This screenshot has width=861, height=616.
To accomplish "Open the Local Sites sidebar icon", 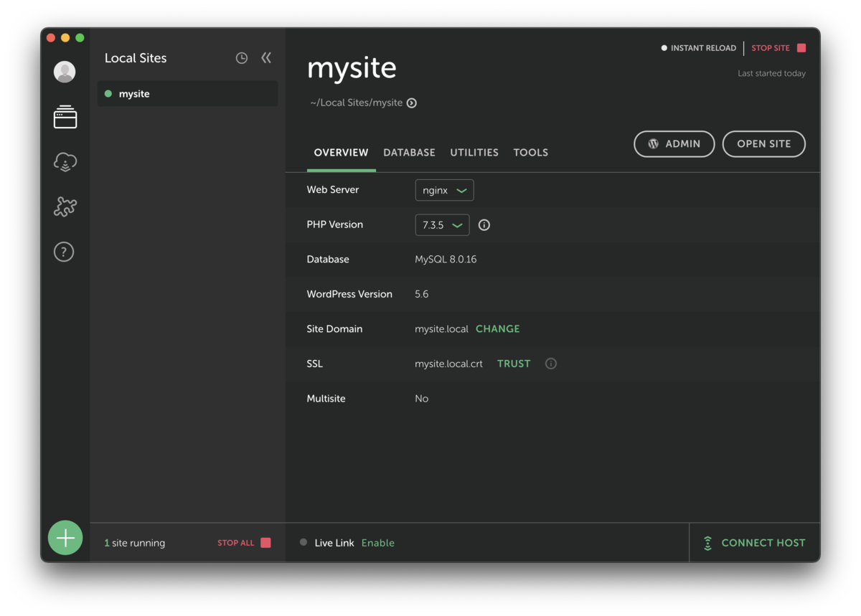I will (65, 117).
